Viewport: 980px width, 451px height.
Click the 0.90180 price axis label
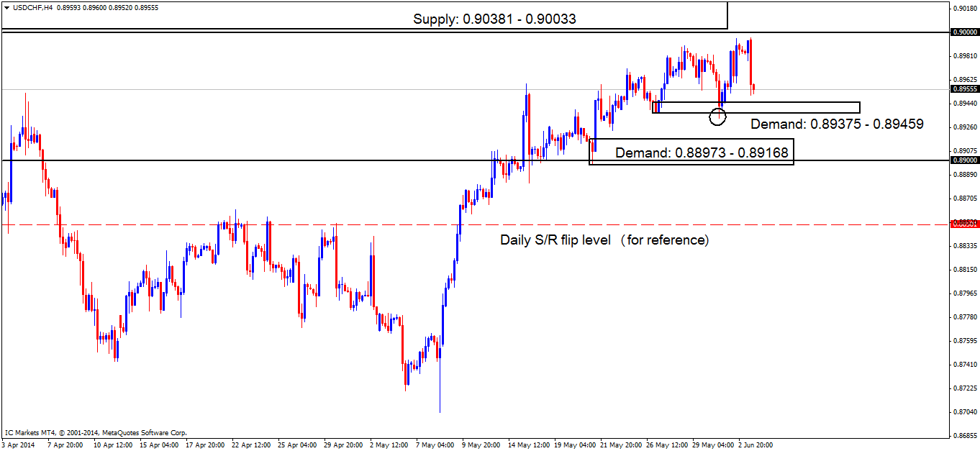(966, 8)
